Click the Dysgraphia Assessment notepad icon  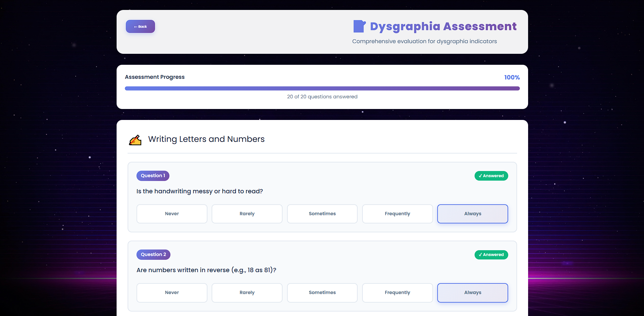tap(359, 26)
